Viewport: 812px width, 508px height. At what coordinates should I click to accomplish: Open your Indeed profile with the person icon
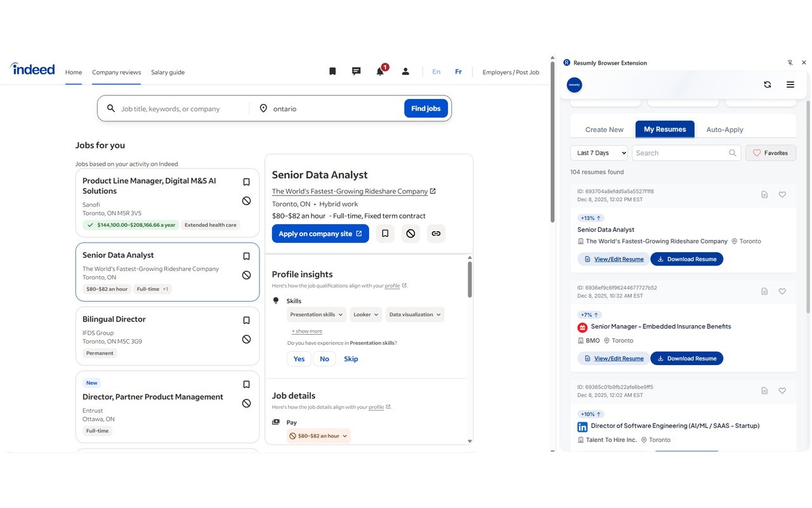point(405,71)
